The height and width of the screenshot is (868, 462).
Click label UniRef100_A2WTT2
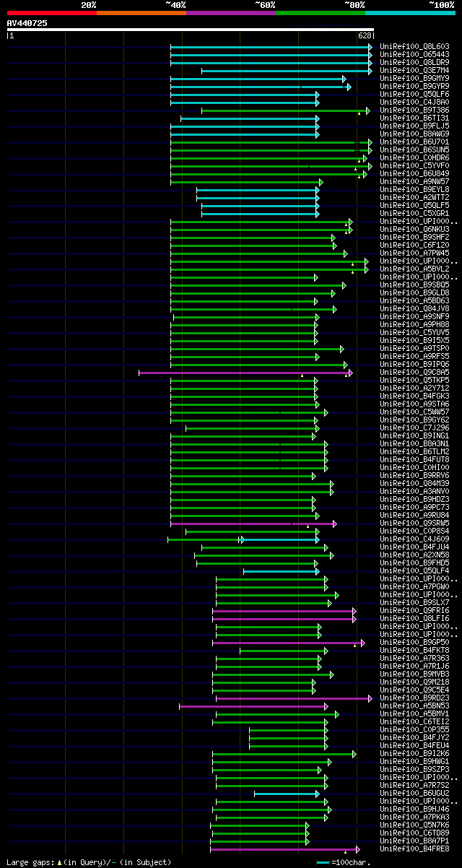click(414, 197)
